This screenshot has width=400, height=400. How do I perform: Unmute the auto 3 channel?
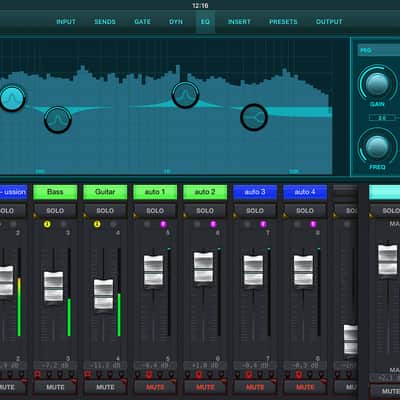coord(255,387)
